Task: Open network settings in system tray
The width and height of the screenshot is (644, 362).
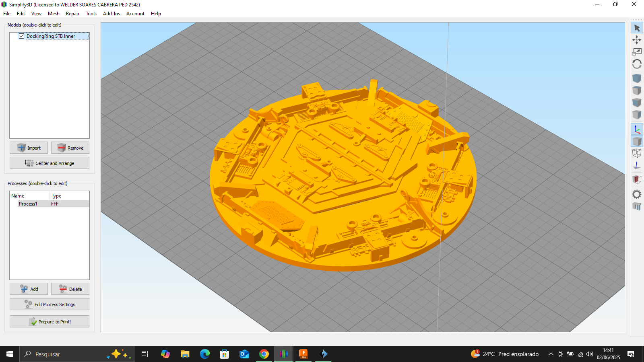Action: coord(580,354)
